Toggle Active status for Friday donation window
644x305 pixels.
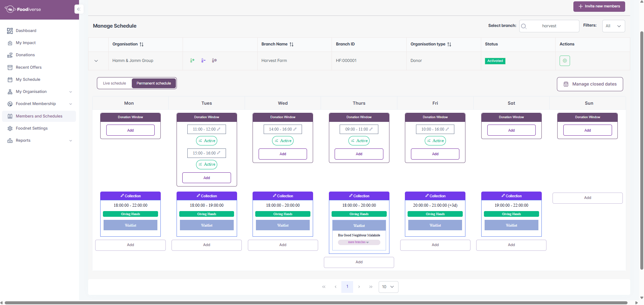(435, 141)
